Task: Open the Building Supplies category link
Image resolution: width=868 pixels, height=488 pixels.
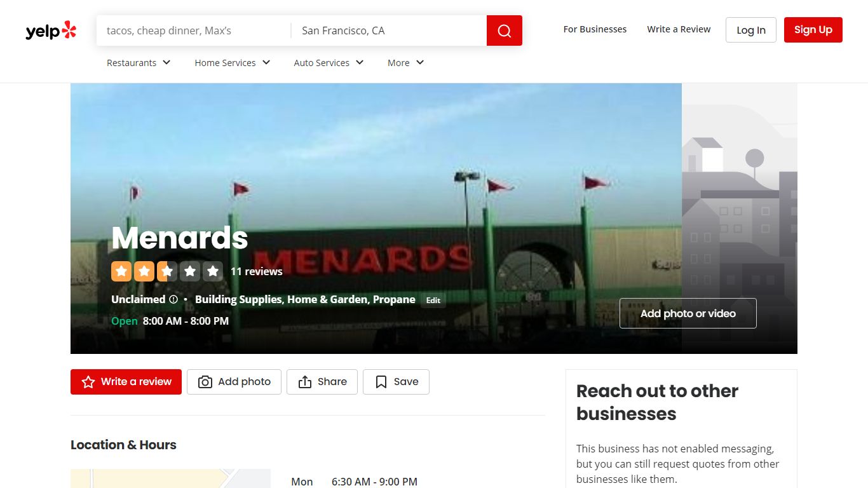Action: coord(238,299)
